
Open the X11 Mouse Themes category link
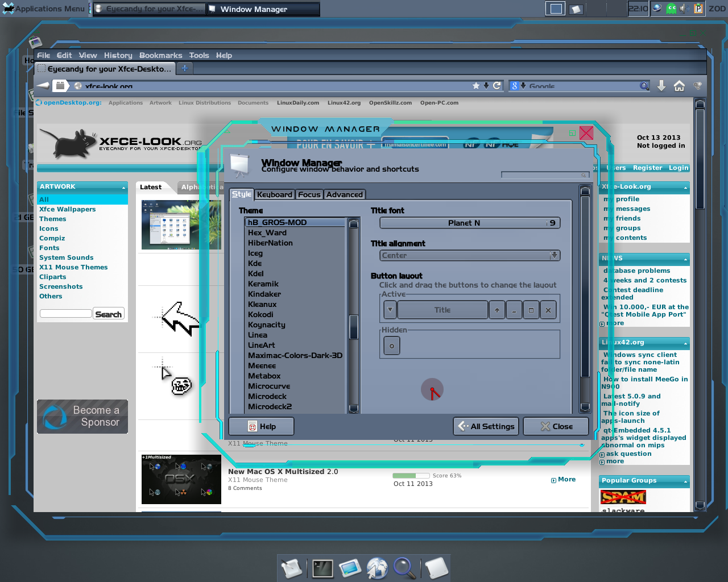73,267
